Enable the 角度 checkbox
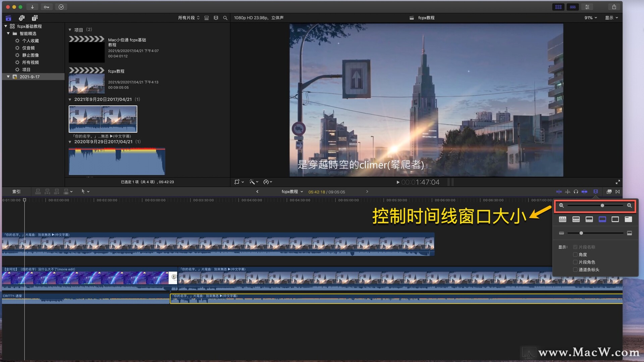This screenshot has height=362, width=644. pos(575,255)
